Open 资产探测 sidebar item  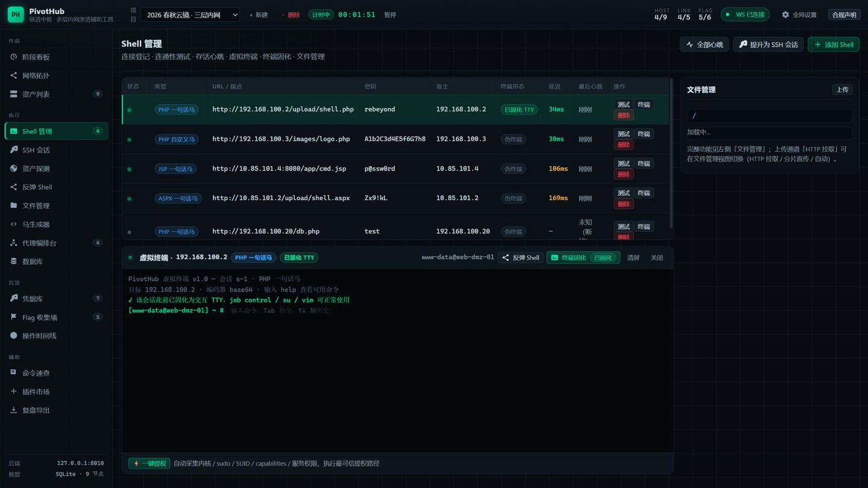(57, 169)
